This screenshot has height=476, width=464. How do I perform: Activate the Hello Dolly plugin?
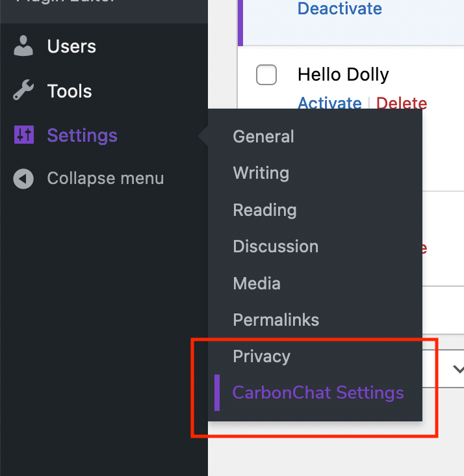click(x=329, y=103)
